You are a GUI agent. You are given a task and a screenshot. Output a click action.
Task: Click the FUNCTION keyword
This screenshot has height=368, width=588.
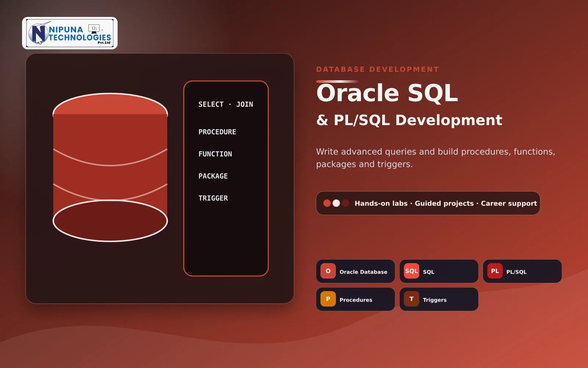[215, 154]
